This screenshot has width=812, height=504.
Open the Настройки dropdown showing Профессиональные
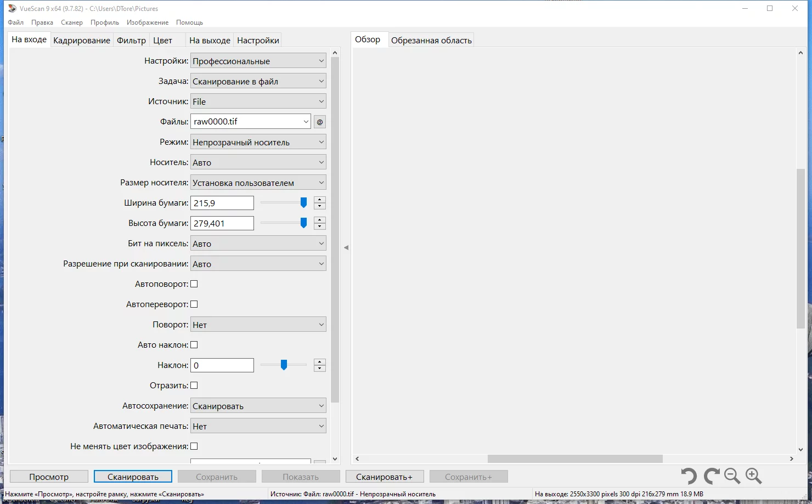point(258,61)
